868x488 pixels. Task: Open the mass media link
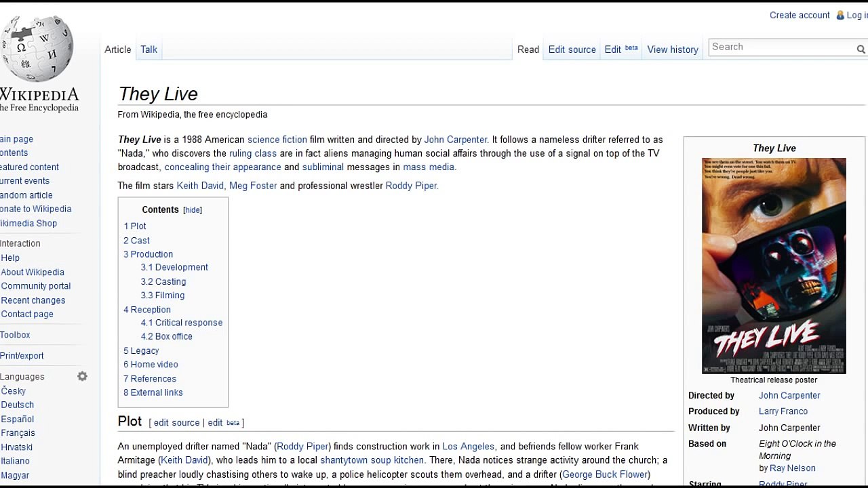point(429,167)
